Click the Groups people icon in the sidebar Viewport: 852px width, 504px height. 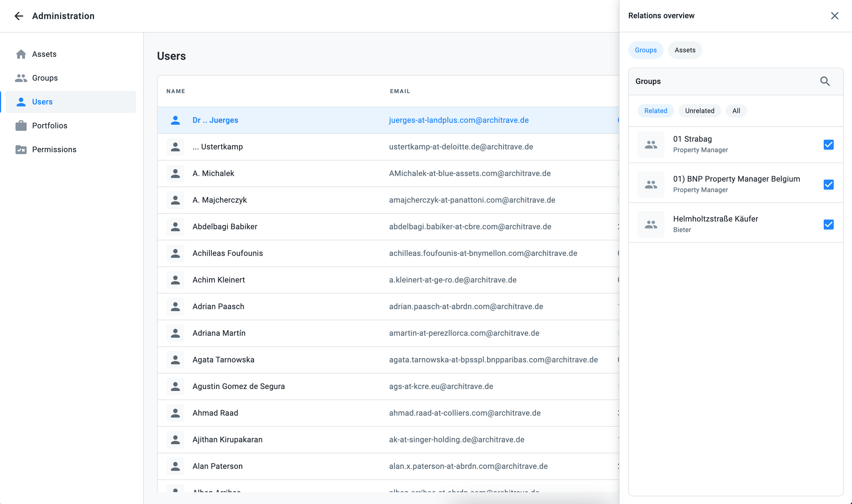tap(21, 78)
